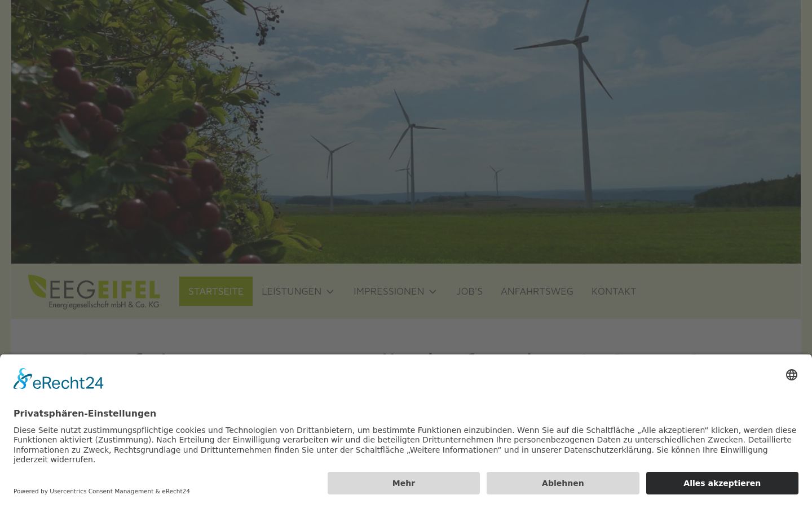Expand the Leistungen submenu chevron
The height and width of the screenshot is (508, 812).
click(x=330, y=292)
